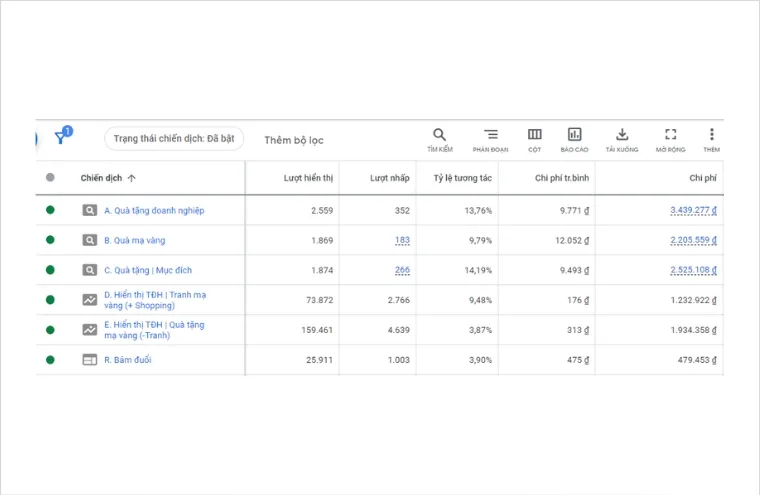Open the Báo cáo report icon

tap(574, 134)
